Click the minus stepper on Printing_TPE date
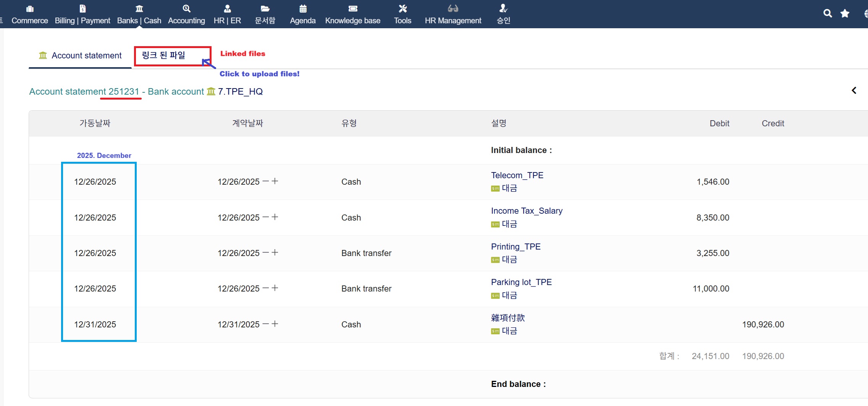Screen dimensions: 868x406 point(266,253)
